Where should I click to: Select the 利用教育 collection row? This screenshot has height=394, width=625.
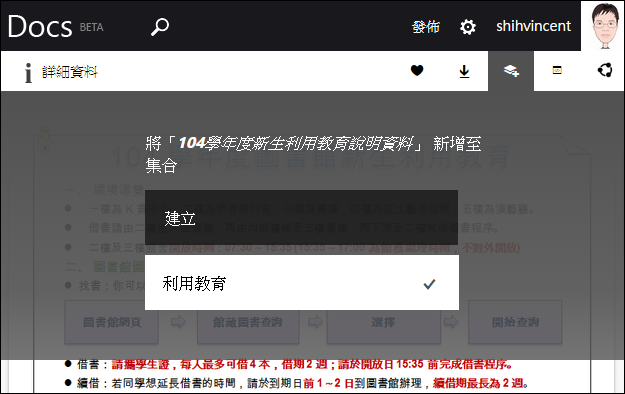point(302,283)
